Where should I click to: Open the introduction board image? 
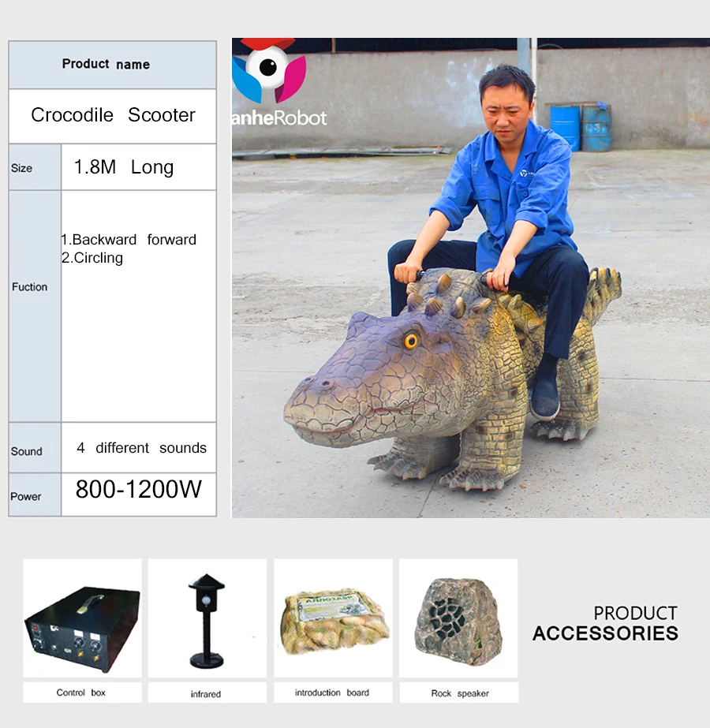[x=332, y=618]
